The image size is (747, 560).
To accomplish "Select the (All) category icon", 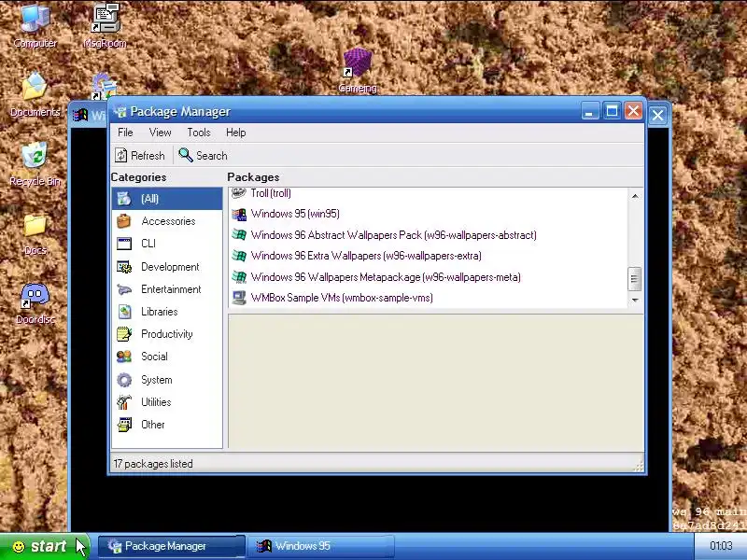I will [x=124, y=199].
